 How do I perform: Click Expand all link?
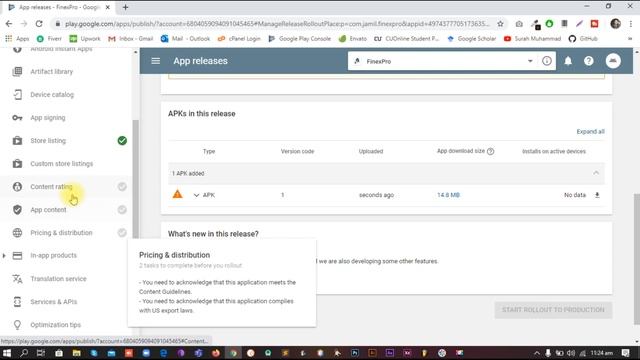(590, 131)
